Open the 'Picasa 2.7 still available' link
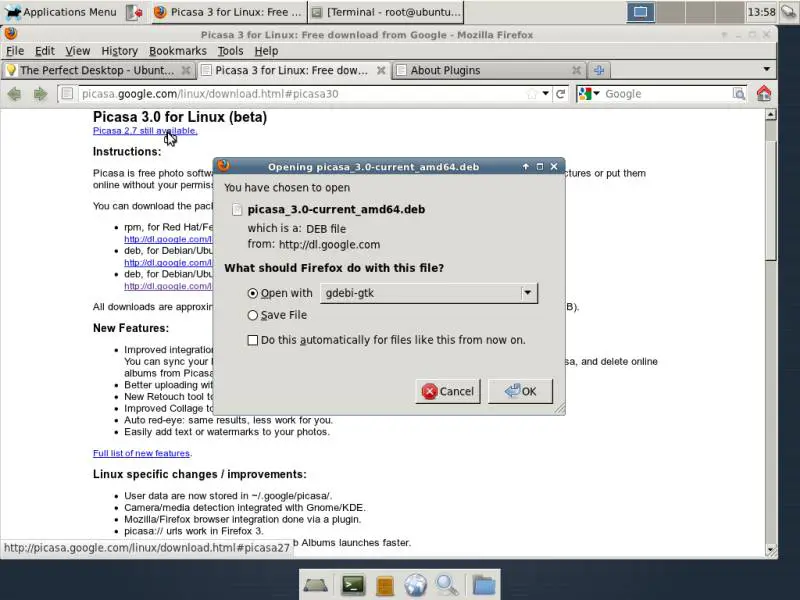 [145, 131]
